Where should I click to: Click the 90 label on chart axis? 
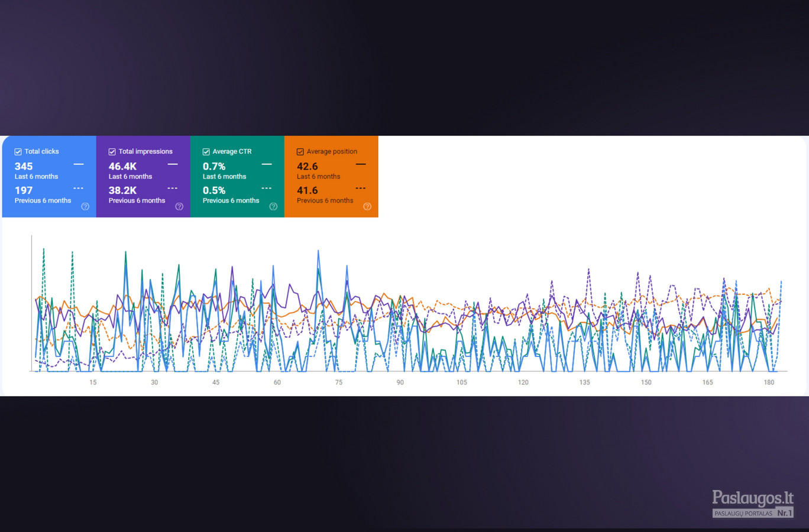400,382
